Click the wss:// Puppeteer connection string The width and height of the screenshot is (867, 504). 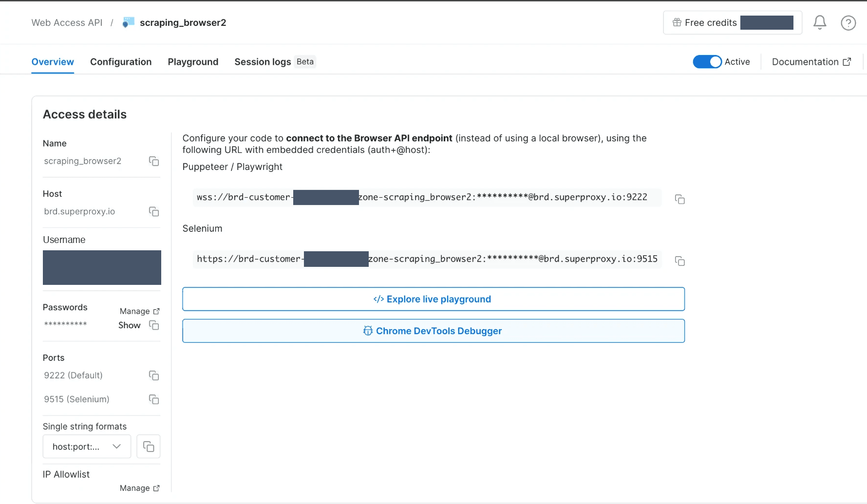(x=427, y=197)
